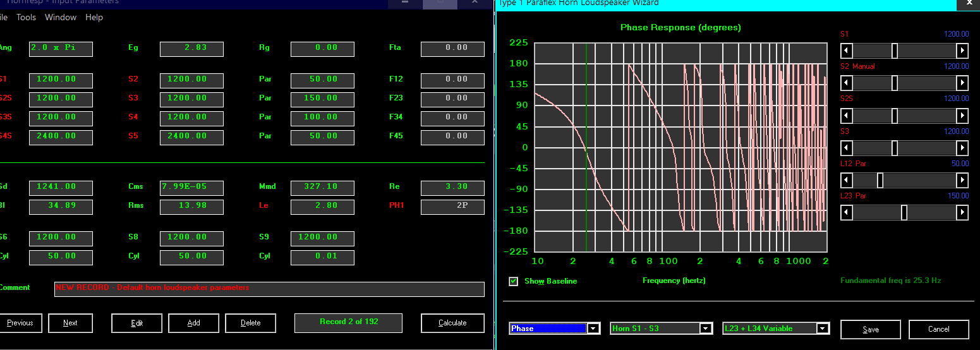The image size is (980, 350).
Task: Click the PH1 field showing 2P
Action: point(452,207)
